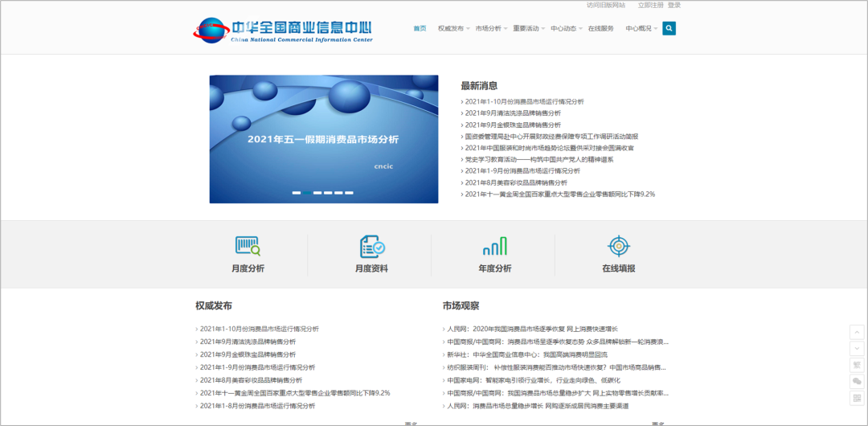Click the WeChat icon in right sidebar
Viewport: 868px width, 426px height.
857,382
